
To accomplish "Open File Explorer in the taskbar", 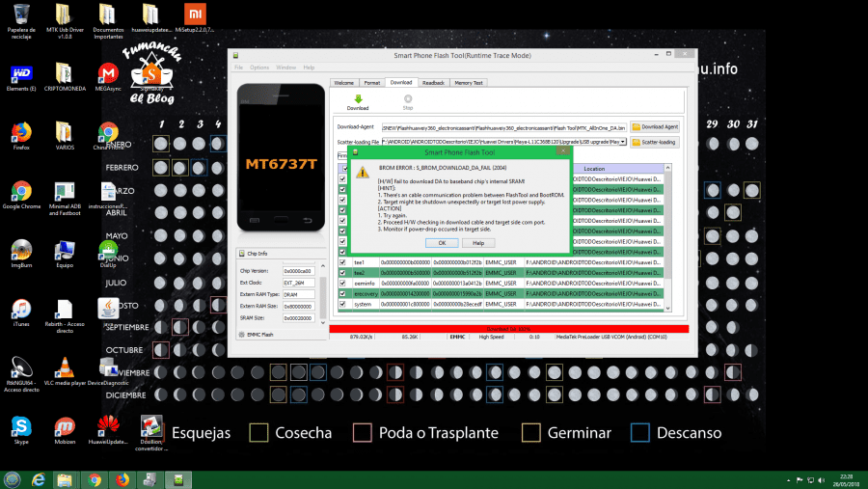I will (65, 479).
